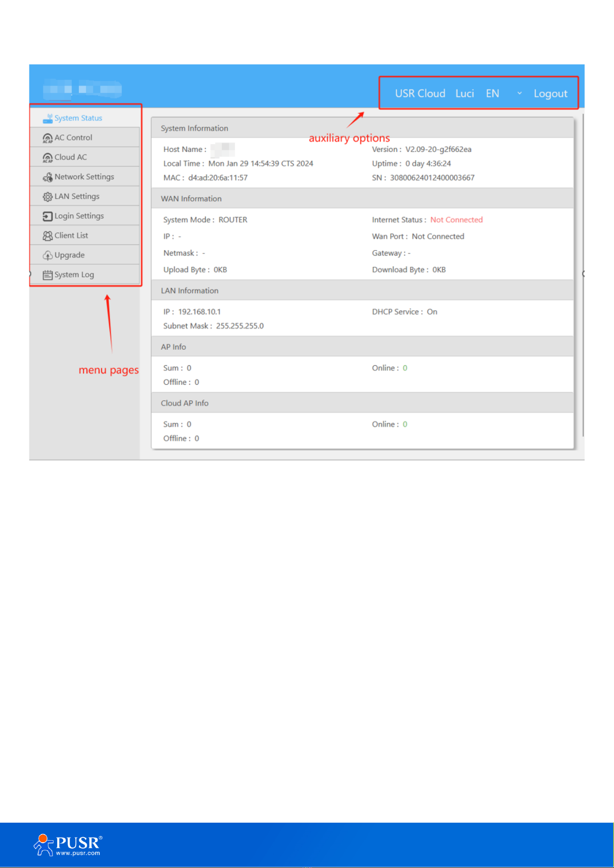The height and width of the screenshot is (868, 614).
Task: Click the WAN Information section header
Action: tap(191, 199)
